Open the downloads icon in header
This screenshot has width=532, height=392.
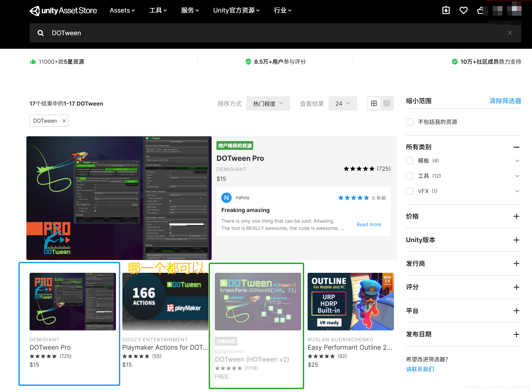(x=446, y=10)
